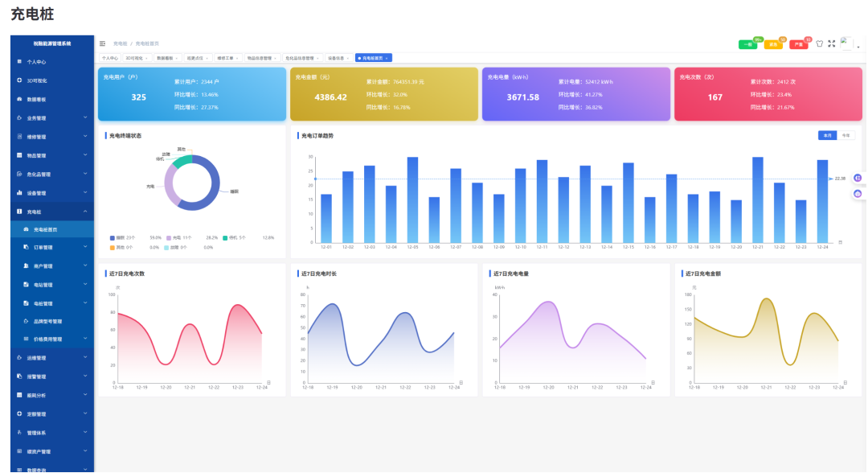Viewport: 868px width, 473px height.
Task: Collapse the sidebar with the hamburger icon
Action: click(102, 43)
